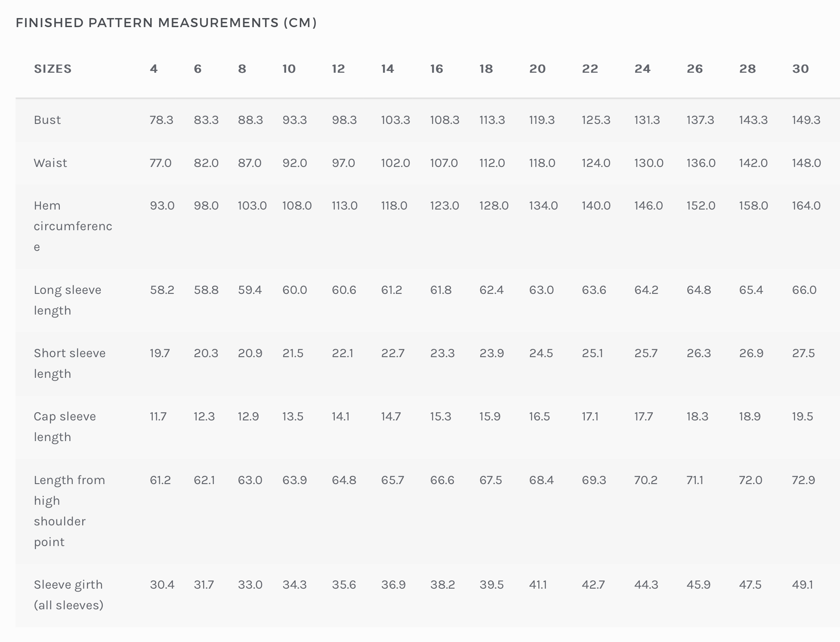This screenshot has height=642, width=840.
Task: Click the Bust row label
Action: (x=47, y=120)
